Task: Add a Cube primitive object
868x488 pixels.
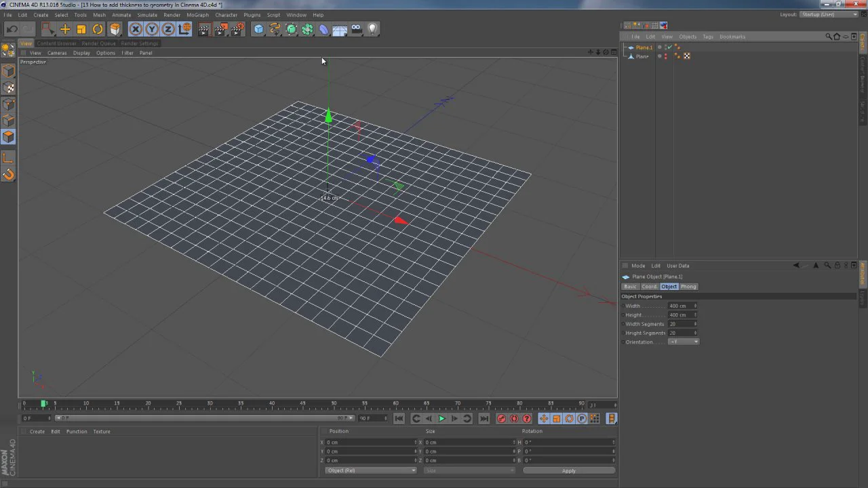Action: coord(259,29)
